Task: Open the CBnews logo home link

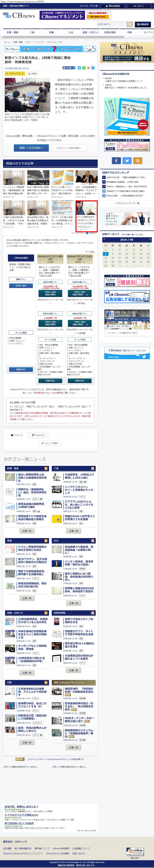Action: coord(19,16)
